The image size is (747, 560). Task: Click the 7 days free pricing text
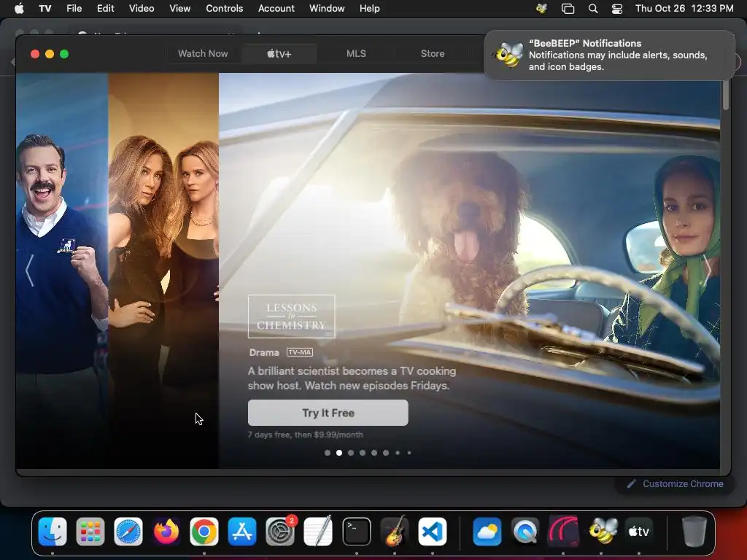coord(306,435)
